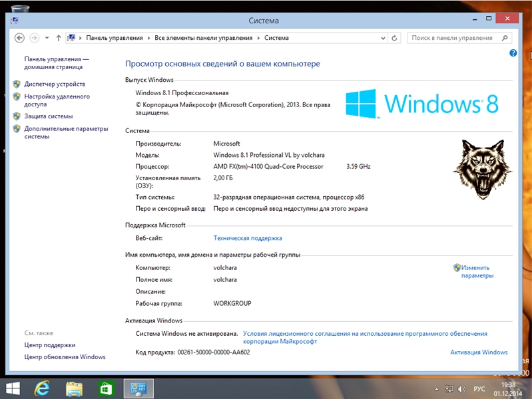The image size is (532, 399).
Task: Click the computer icon in address bar
Action: (x=71, y=38)
